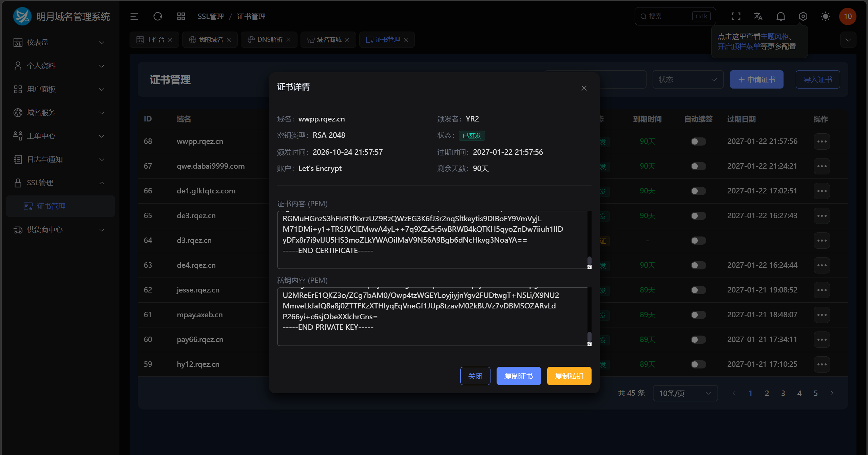The width and height of the screenshot is (868, 455).
Task: Switch theme using the sun icon
Action: (x=826, y=16)
